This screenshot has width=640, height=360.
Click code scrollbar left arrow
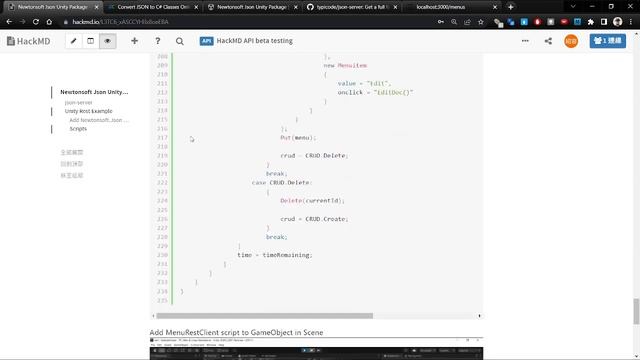click(x=153, y=316)
